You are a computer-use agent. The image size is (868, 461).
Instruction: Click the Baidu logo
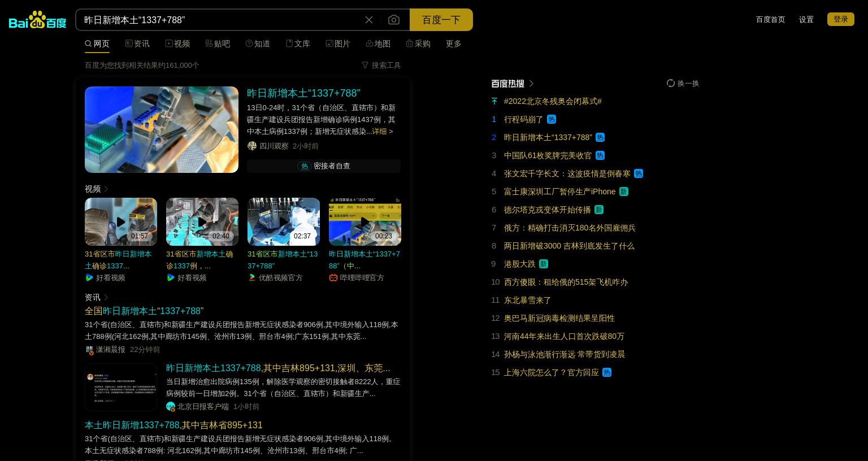[x=38, y=20]
